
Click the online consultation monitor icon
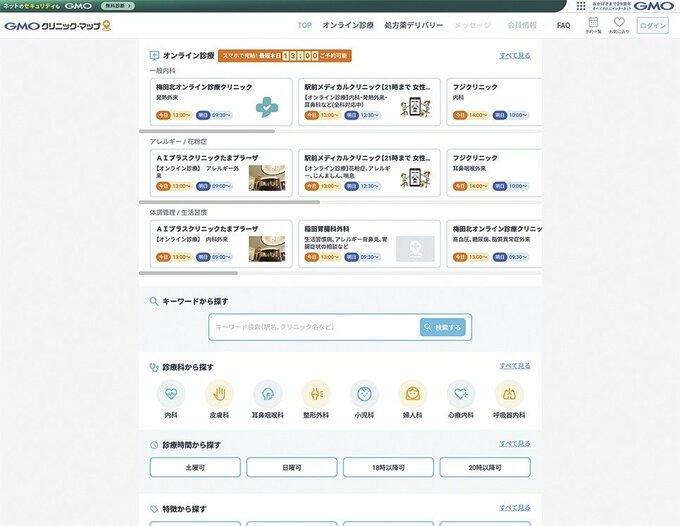click(x=154, y=56)
